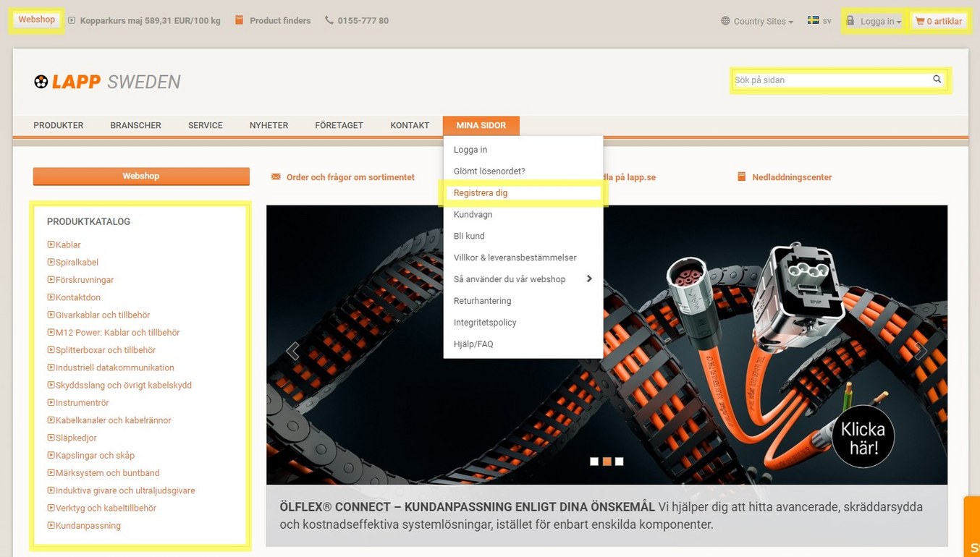Go to the next carousel slide

click(921, 351)
